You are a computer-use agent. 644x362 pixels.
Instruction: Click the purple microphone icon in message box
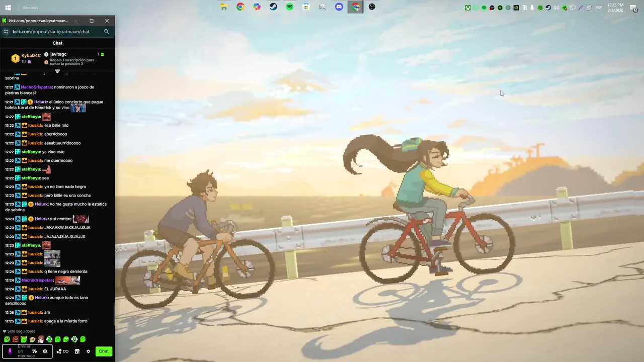(x=10, y=351)
